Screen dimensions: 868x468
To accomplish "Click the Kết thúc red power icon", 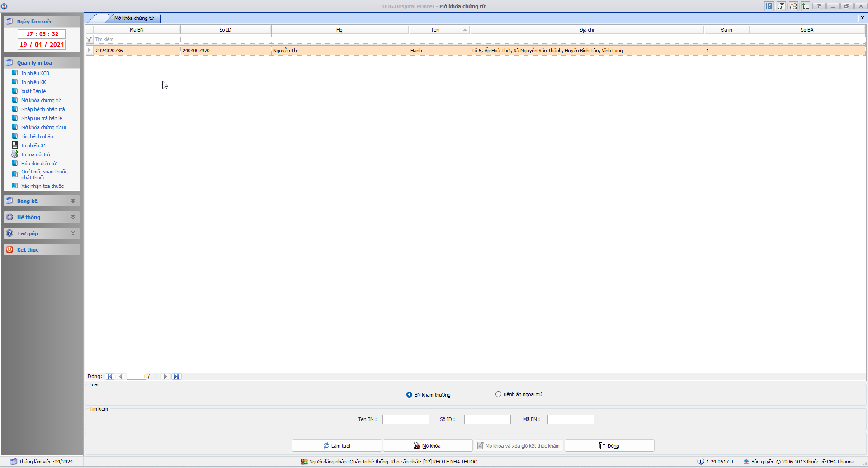I will coord(9,249).
